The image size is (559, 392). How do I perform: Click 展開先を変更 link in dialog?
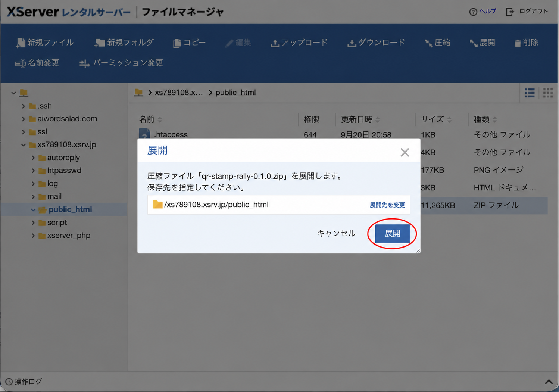coord(387,205)
